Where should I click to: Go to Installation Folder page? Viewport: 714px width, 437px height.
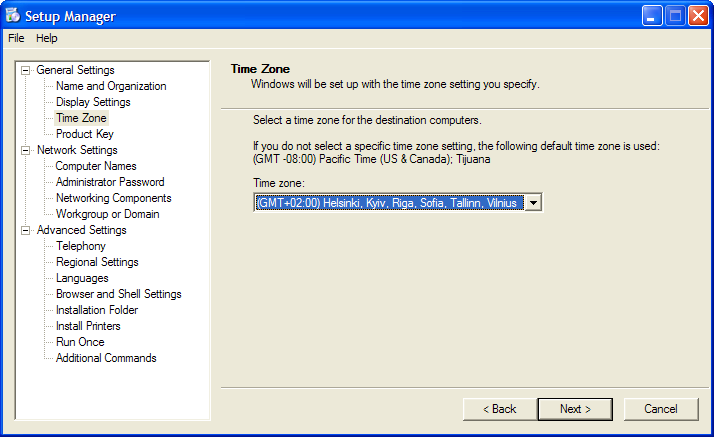point(97,310)
